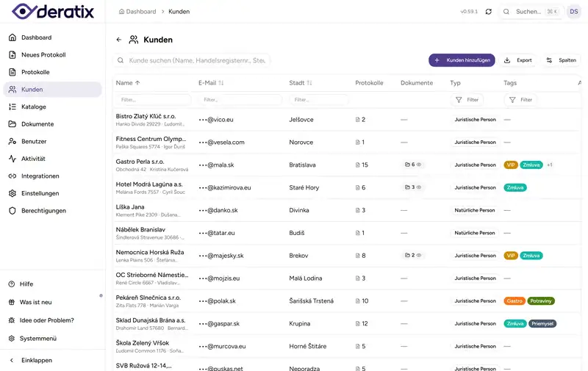The height and width of the screenshot is (371, 588).
Task: Open Neues Protokoll in the sidebar
Action: pos(52,54)
